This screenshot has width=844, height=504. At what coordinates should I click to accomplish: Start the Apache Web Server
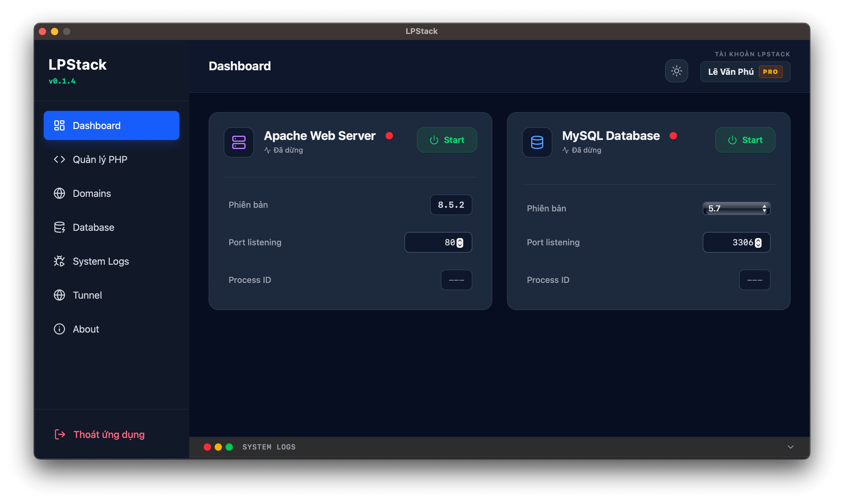coord(447,140)
